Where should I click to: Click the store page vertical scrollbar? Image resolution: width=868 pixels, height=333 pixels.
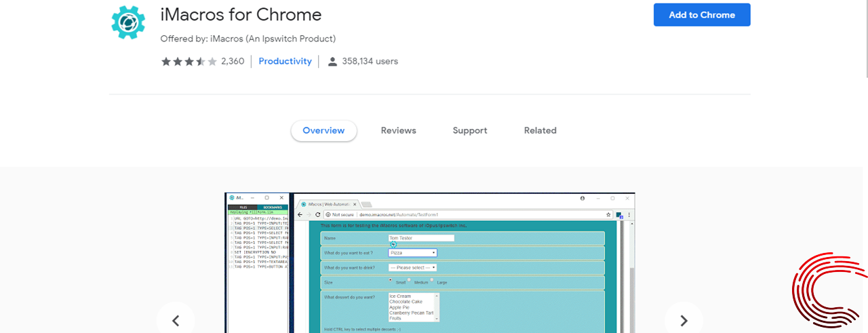865,37
